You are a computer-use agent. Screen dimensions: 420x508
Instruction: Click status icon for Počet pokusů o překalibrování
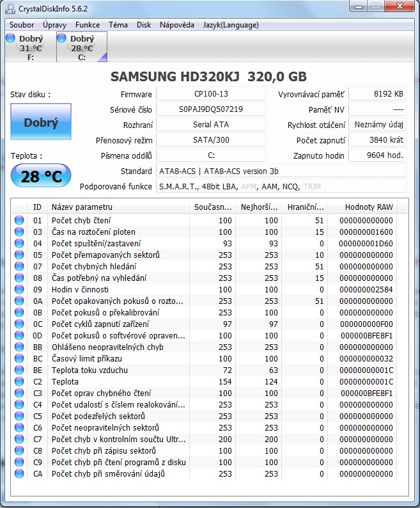pos(19,312)
